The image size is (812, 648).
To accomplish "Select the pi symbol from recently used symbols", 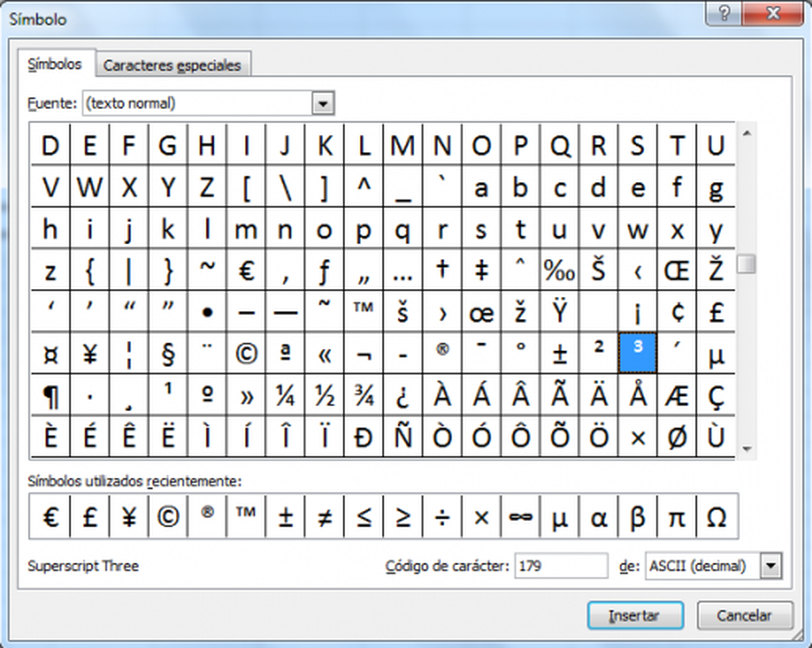I will (x=675, y=516).
